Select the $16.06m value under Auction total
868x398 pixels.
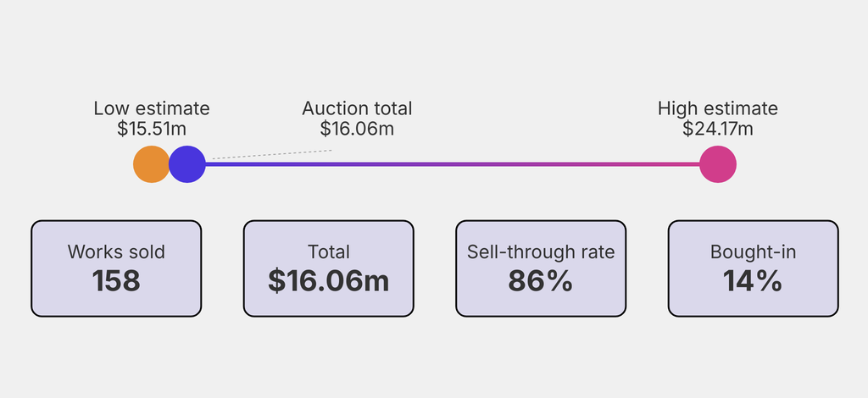357,129
